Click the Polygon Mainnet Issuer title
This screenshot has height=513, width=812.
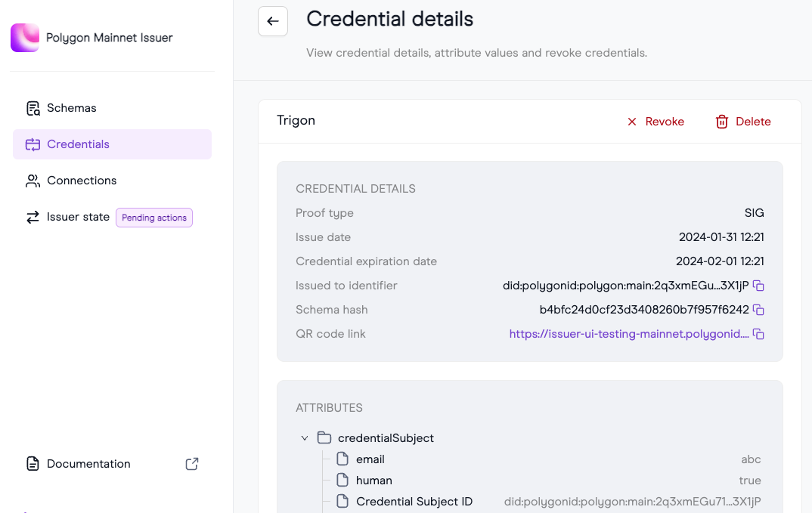(x=110, y=38)
